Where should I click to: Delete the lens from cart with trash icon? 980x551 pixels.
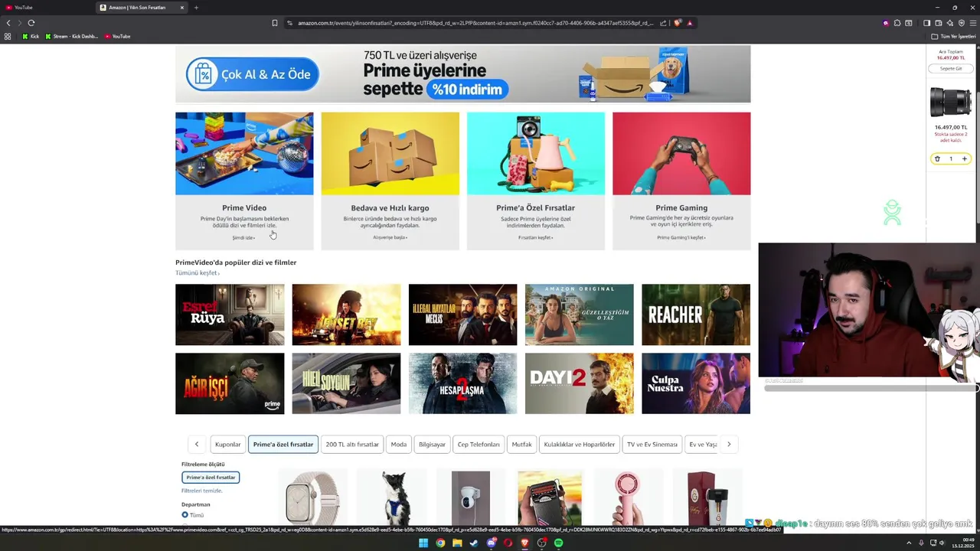tap(937, 159)
